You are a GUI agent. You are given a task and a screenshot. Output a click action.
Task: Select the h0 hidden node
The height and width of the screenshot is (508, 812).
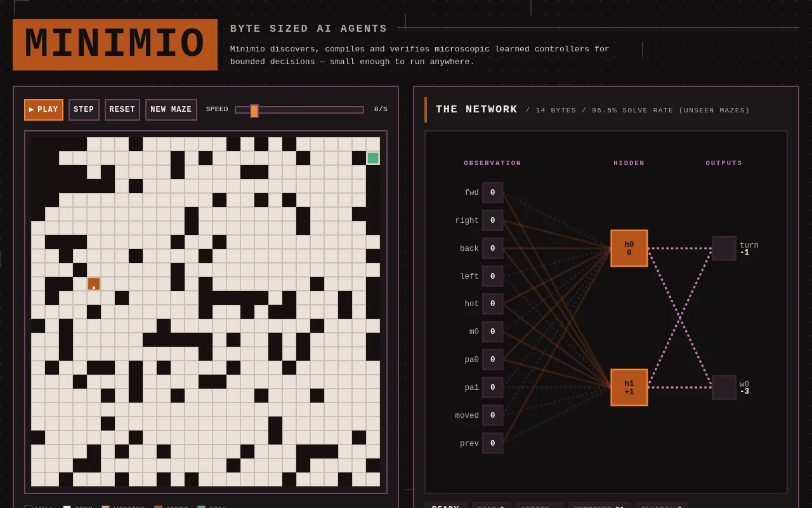[x=629, y=248]
